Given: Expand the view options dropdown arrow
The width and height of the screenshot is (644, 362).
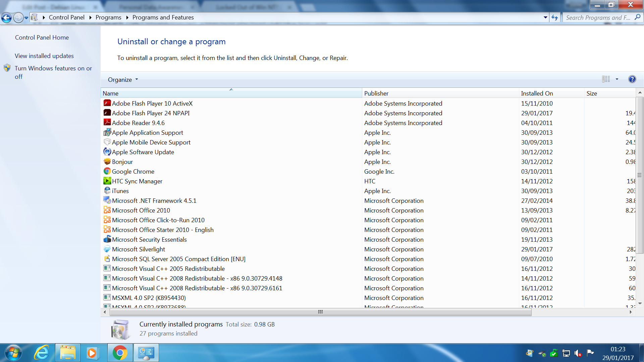Looking at the screenshot, I should click(x=617, y=79).
